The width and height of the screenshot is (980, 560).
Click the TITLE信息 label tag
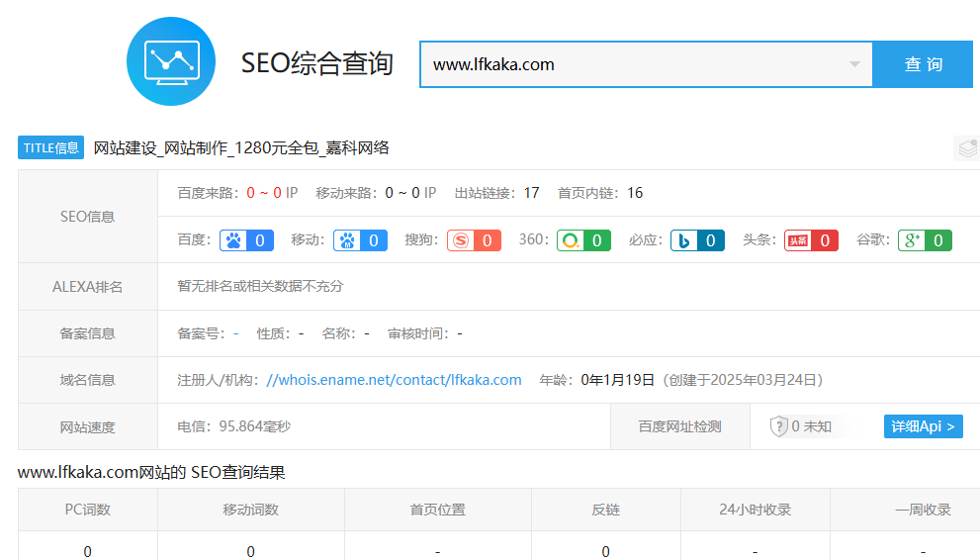coord(50,148)
